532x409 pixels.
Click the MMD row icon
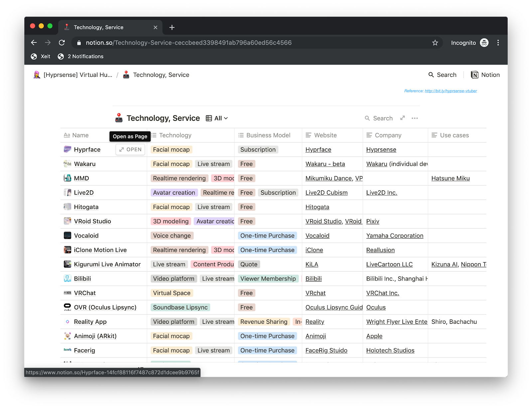tap(67, 178)
